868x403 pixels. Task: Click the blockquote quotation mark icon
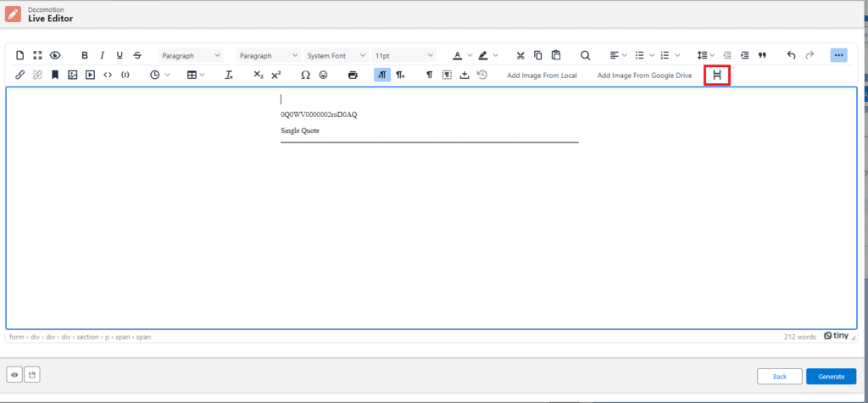coord(762,55)
